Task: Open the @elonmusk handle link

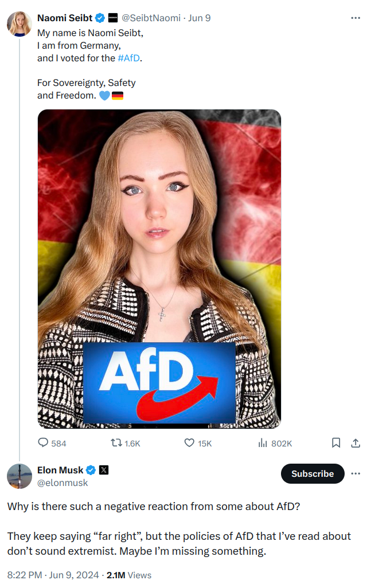Action: pyautogui.click(x=63, y=483)
